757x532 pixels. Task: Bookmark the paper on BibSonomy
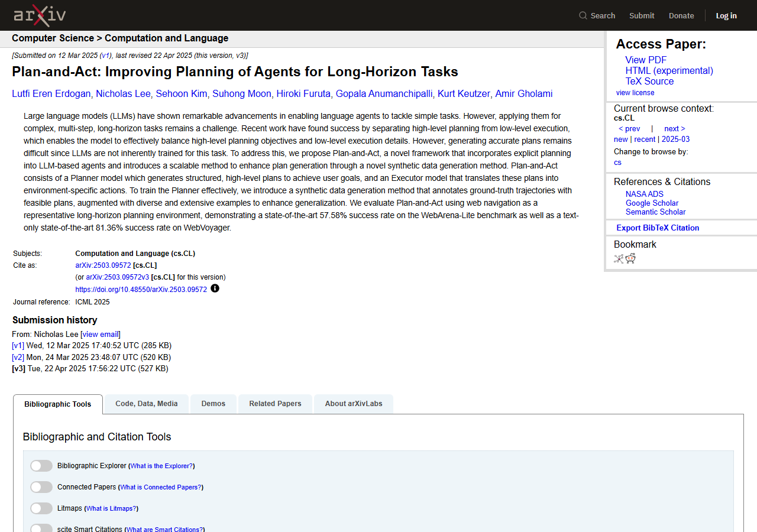(619, 258)
